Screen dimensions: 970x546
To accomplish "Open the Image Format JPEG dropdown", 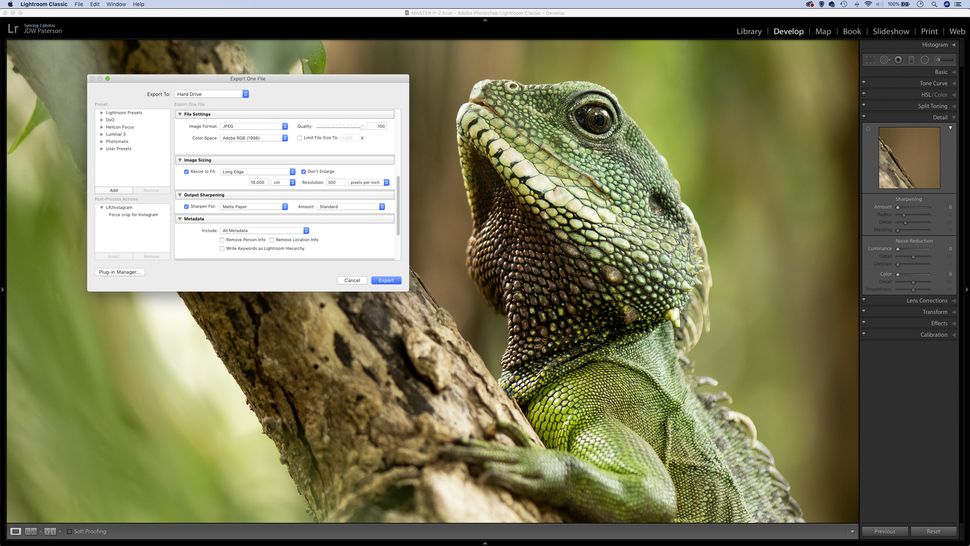I will pyautogui.click(x=254, y=126).
